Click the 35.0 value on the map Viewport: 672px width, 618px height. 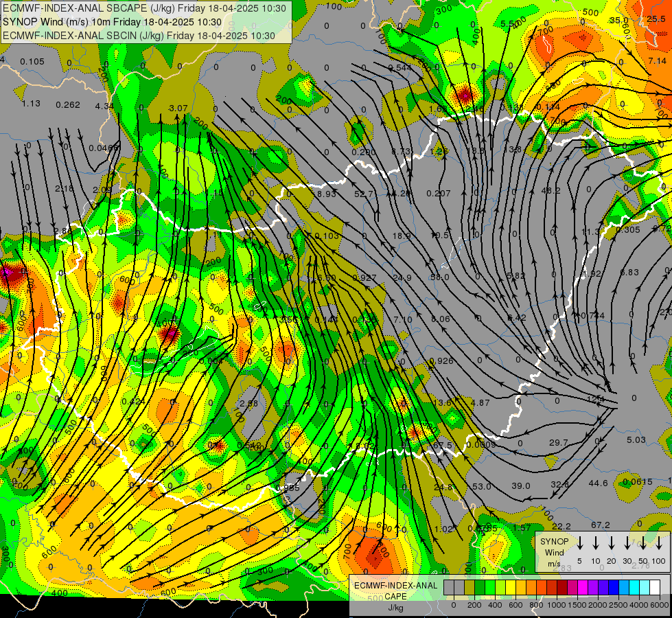(619, 20)
